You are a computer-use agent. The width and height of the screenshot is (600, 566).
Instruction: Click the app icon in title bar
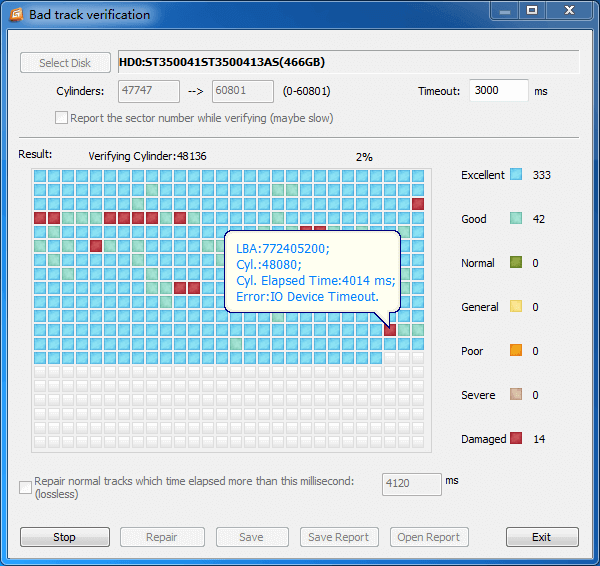pyautogui.click(x=15, y=14)
